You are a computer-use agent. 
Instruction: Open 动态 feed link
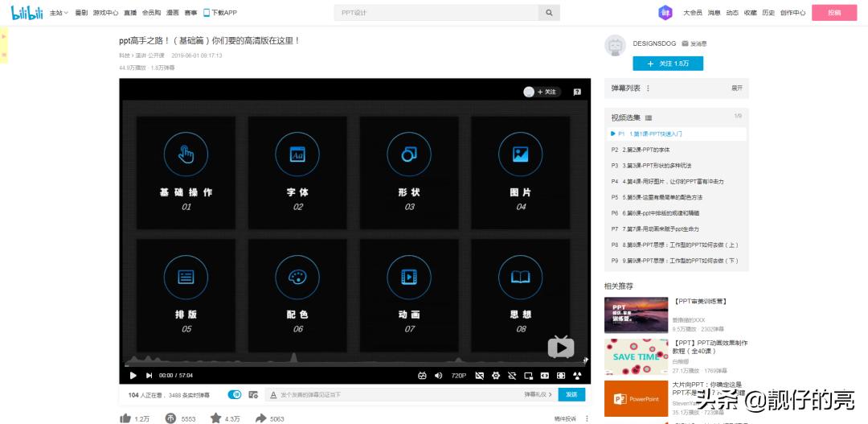(732, 13)
